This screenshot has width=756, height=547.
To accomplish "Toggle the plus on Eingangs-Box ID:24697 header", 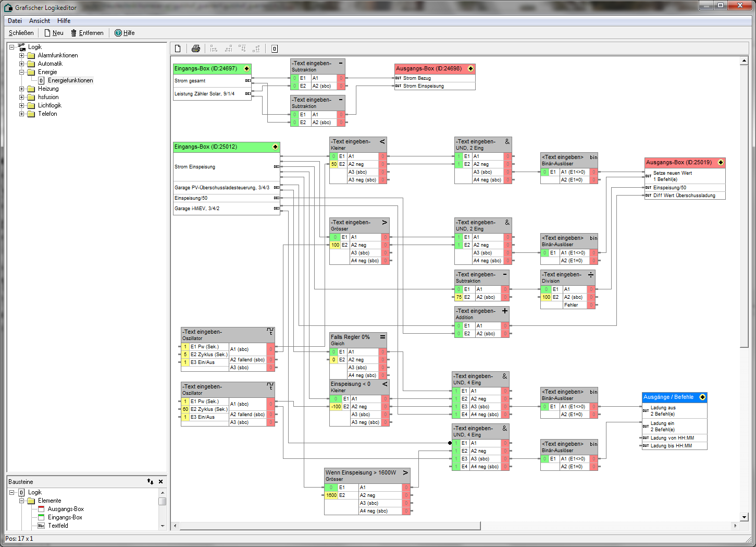I will (x=247, y=69).
